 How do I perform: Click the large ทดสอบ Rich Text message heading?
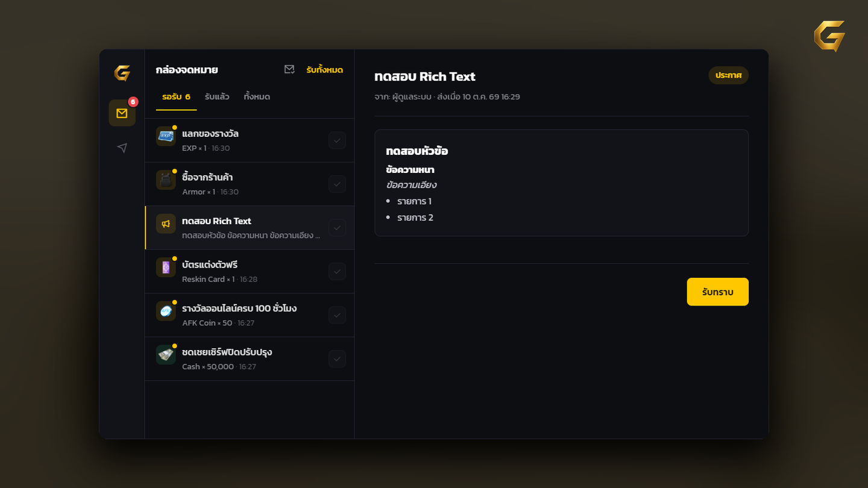tap(425, 77)
